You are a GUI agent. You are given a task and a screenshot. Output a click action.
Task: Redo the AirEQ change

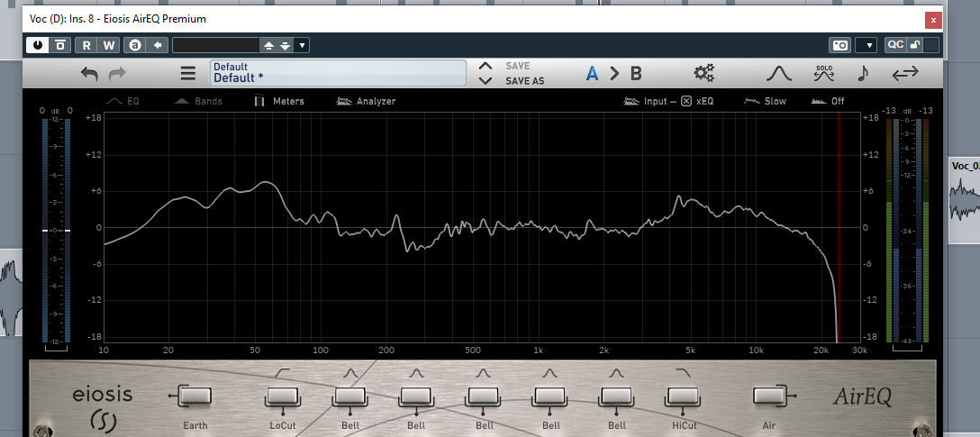(117, 74)
